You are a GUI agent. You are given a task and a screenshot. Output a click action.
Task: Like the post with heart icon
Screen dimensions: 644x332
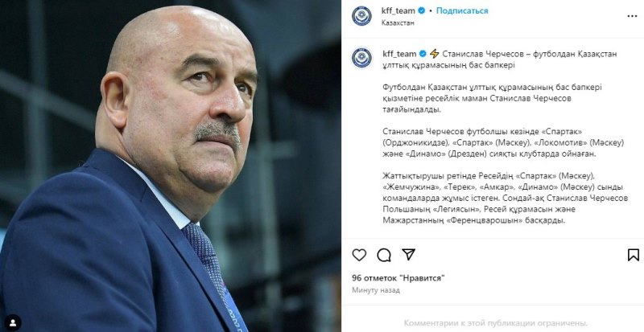pyautogui.click(x=359, y=255)
